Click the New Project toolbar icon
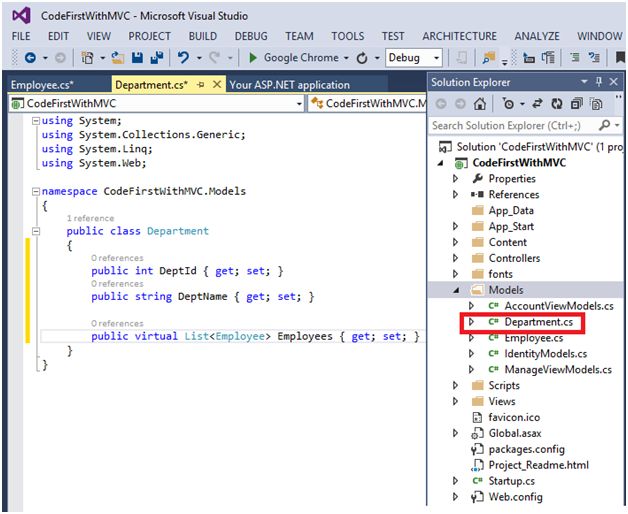 click(x=87, y=58)
